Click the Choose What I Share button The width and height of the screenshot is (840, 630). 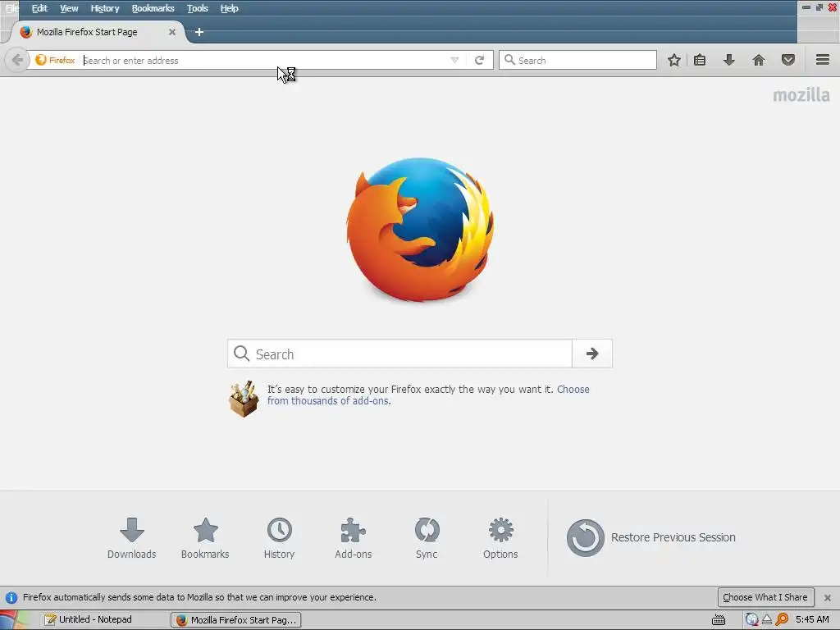click(x=765, y=597)
